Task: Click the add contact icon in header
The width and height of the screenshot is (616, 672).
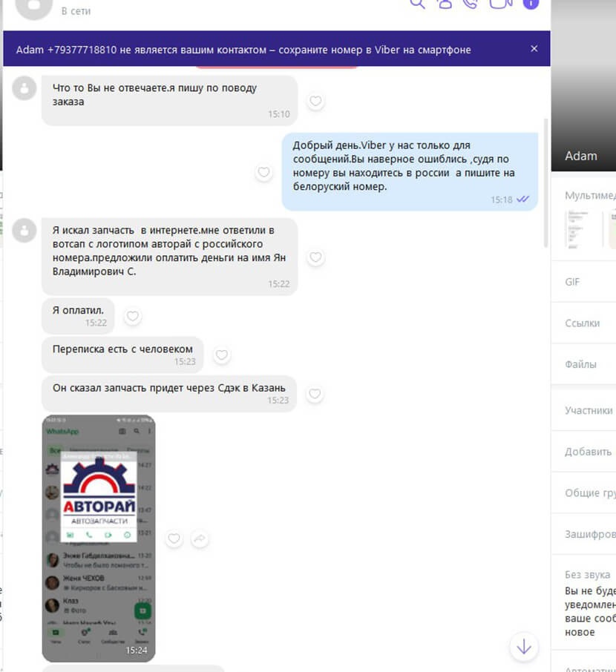Action: coord(445,3)
